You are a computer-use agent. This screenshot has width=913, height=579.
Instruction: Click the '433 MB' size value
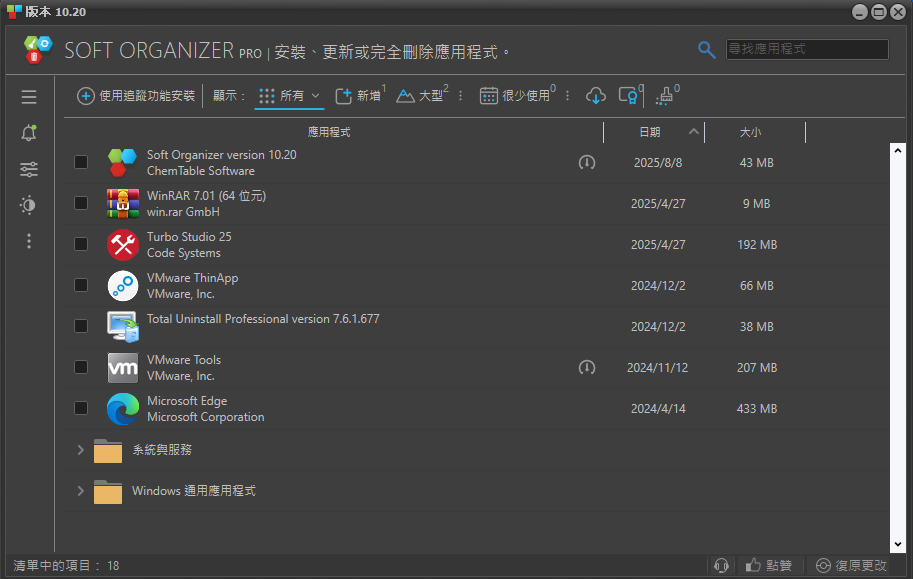point(756,409)
